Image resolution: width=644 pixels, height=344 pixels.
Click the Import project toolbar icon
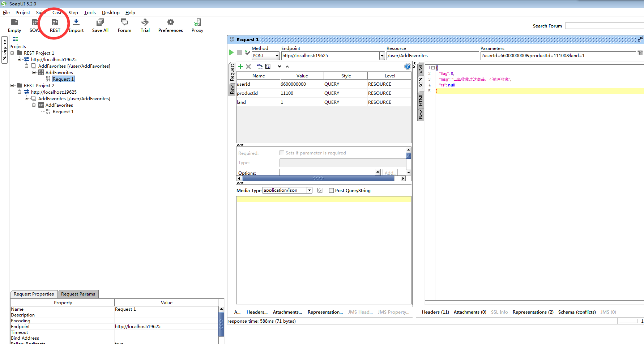click(x=76, y=25)
